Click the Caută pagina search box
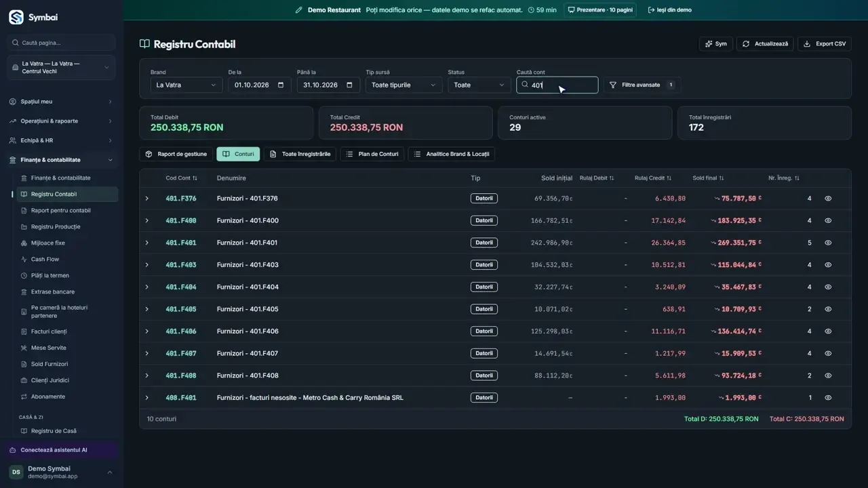Viewport: 868px width, 488px height. pos(62,43)
